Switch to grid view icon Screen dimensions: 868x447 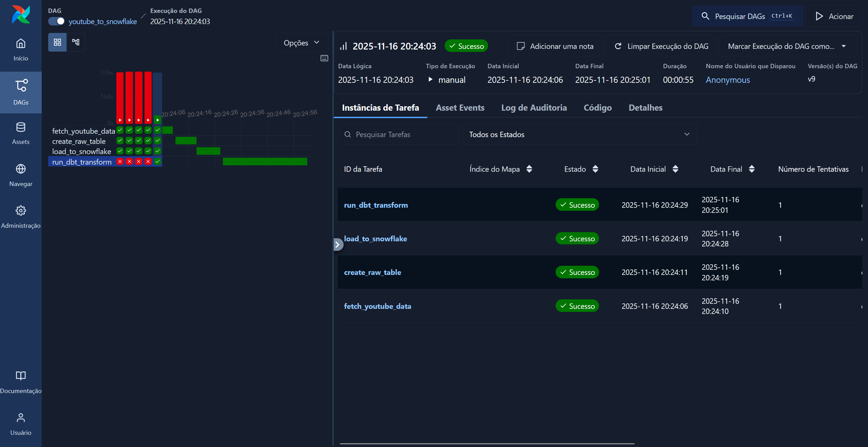point(57,42)
